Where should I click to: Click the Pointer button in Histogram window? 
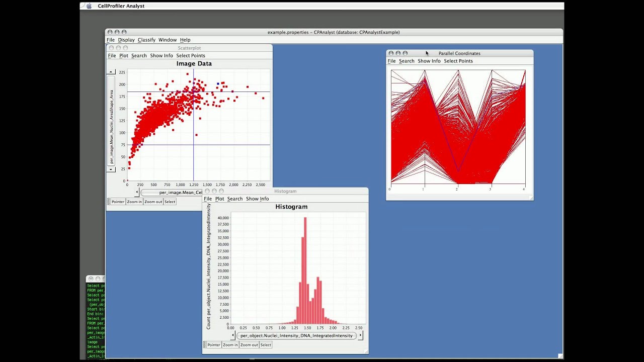[214, 345]
